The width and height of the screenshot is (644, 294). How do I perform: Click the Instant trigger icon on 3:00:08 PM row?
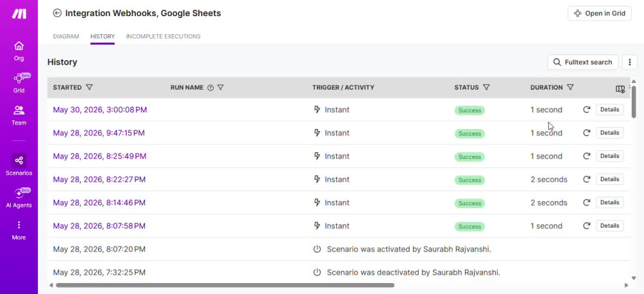tap(317, 110)
